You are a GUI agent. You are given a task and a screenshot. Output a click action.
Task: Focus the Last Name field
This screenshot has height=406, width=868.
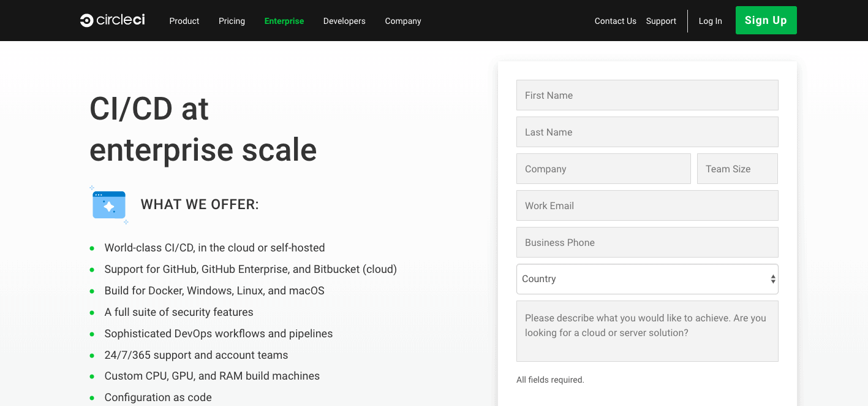pos(647,132)
